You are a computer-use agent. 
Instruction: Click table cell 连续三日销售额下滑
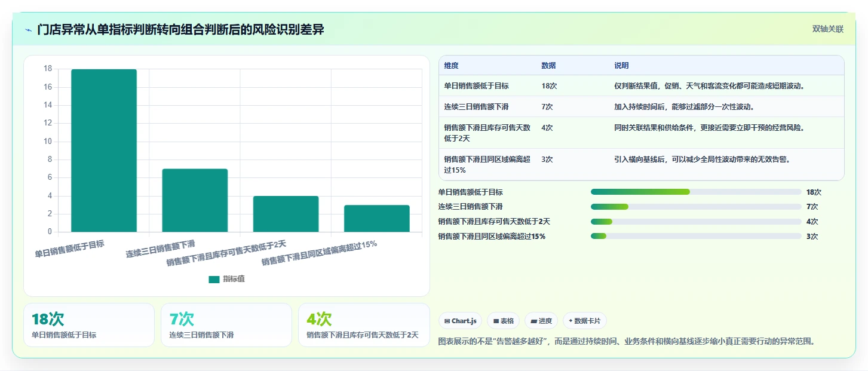click(x=476, y=107)
